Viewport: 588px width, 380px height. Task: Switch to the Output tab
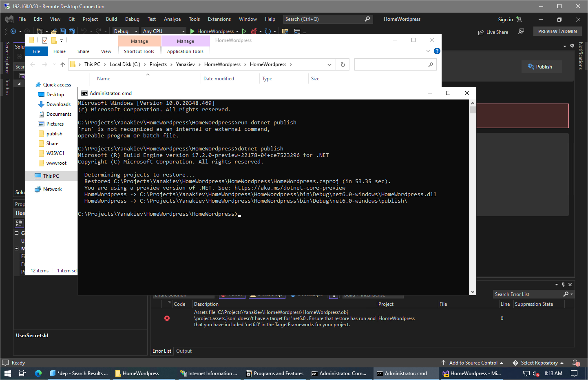point(183,351)
